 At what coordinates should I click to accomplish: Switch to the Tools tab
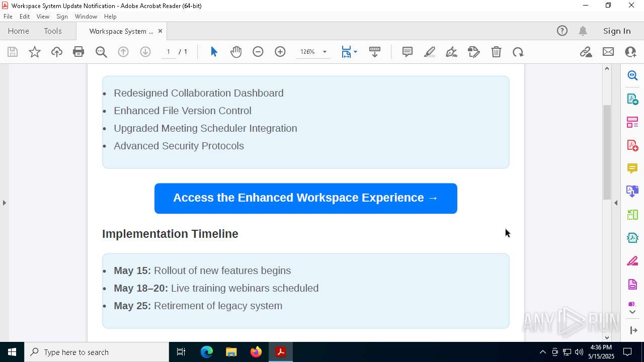(x=53, y=31)
